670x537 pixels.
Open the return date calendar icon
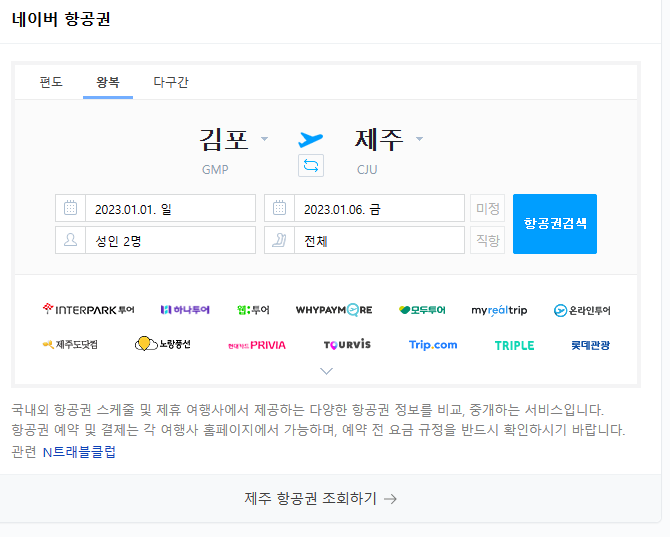279,208
